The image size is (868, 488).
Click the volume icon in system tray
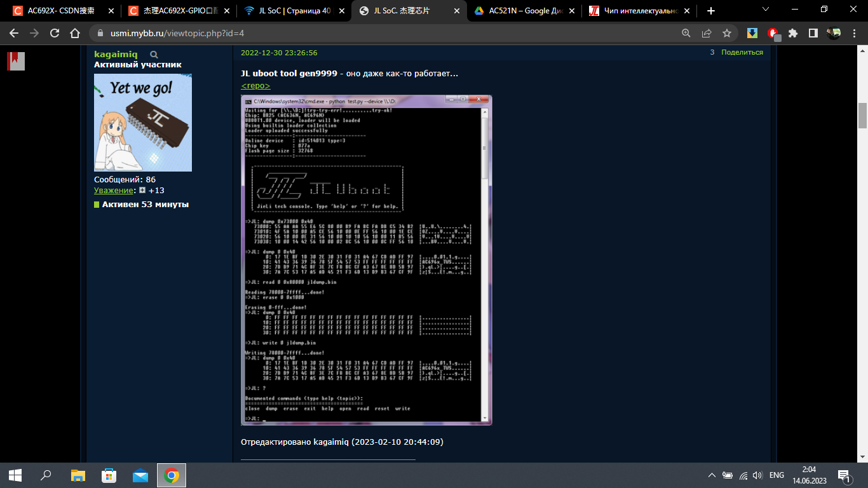pyautogui.click(x=757, y=475)
